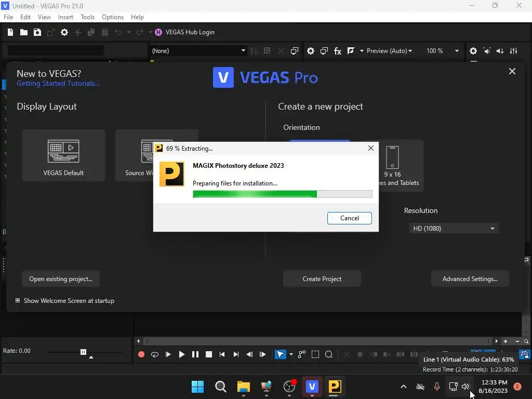532x399 pixels.
Task: Click the timeline zoom in plus button
Action: [x=506, y=341]
